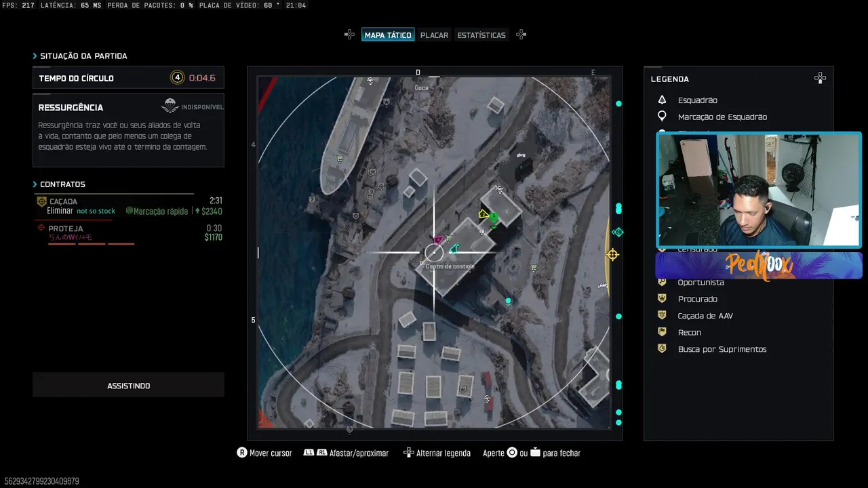Screen dimensions: 868x488
Task: Click the target name 'not so stock'
Action: pyautogui.click(x=96, y=211)
